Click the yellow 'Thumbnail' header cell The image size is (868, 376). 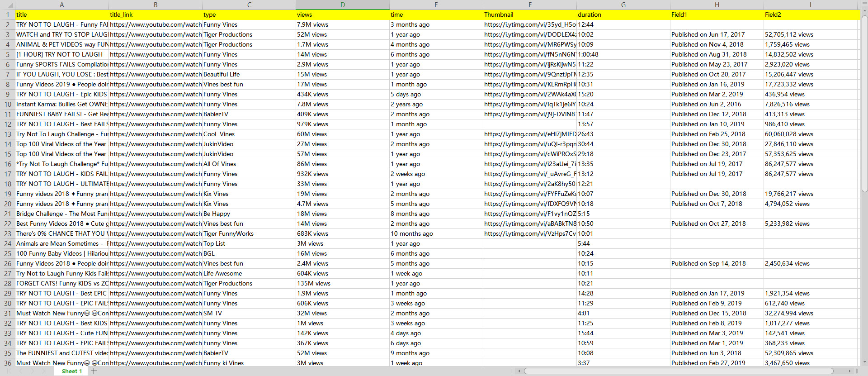(529, 14)
